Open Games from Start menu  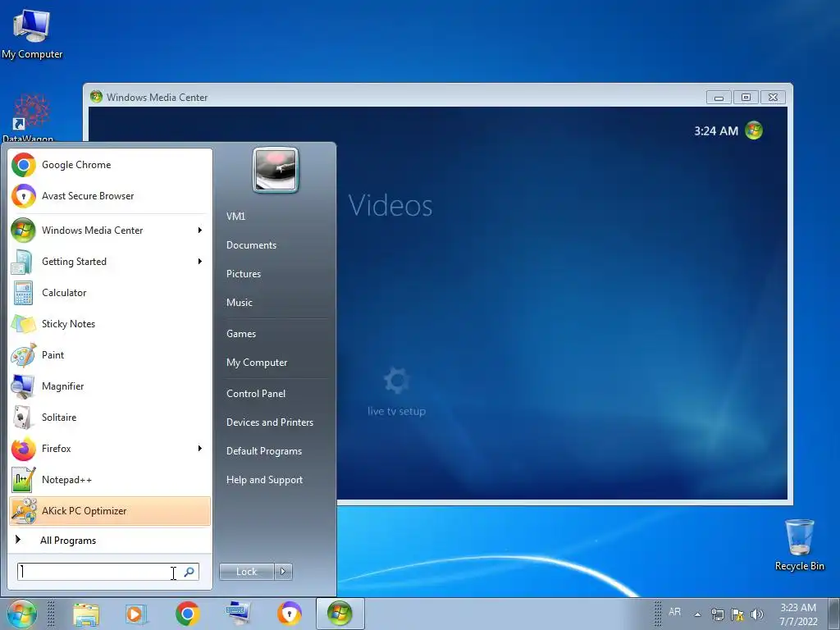click(x=241, y=334)
